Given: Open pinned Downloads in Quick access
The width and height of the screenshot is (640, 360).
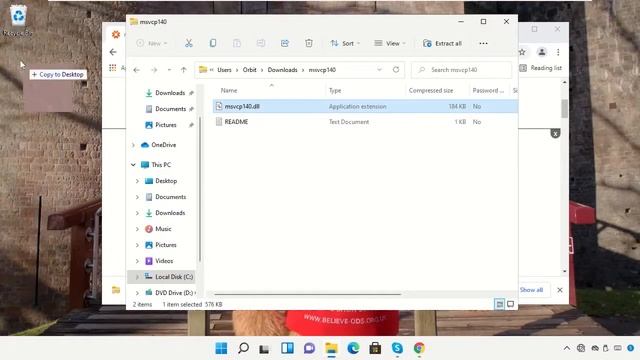Looking at the screenshot, I should [170, 93].
